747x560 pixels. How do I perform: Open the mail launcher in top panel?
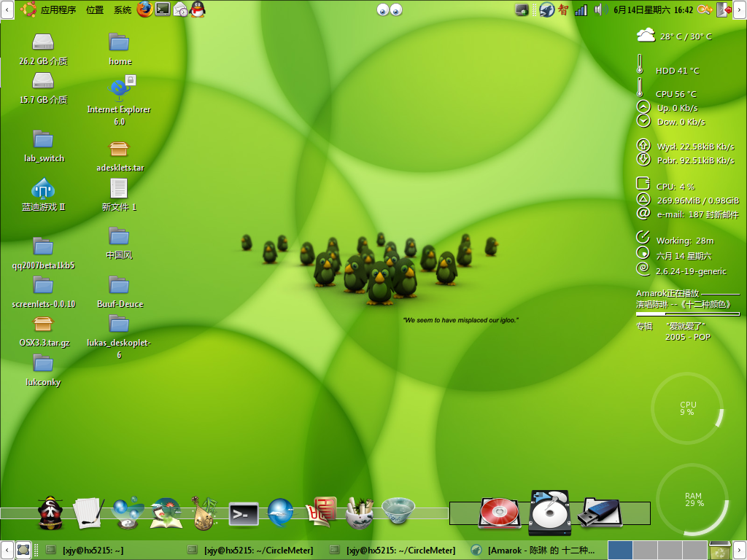(x=180, y=9)
